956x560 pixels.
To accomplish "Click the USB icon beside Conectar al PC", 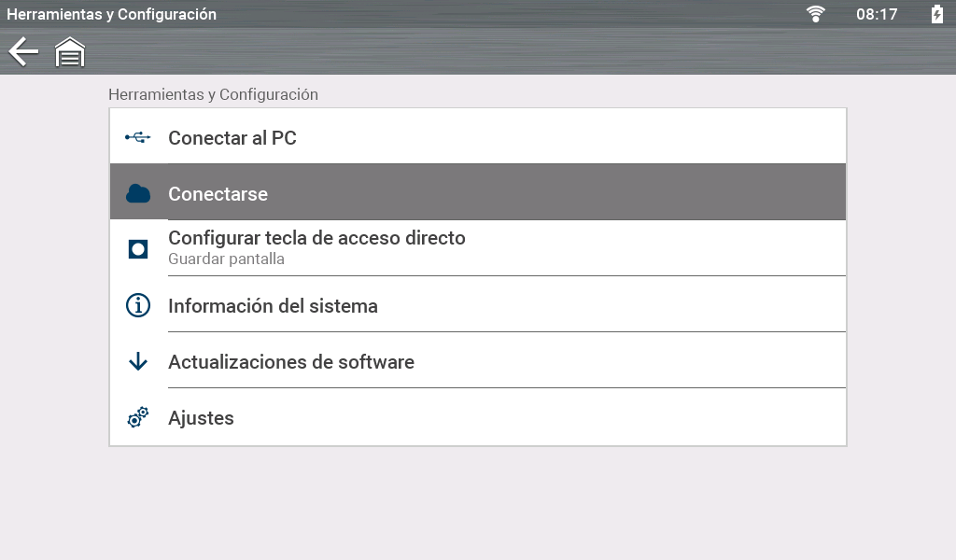I will tap(138, 138).
